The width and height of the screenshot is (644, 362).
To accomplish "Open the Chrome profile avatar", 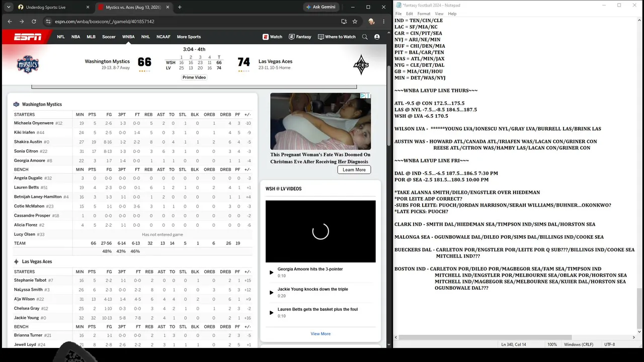I will [371, 22].
